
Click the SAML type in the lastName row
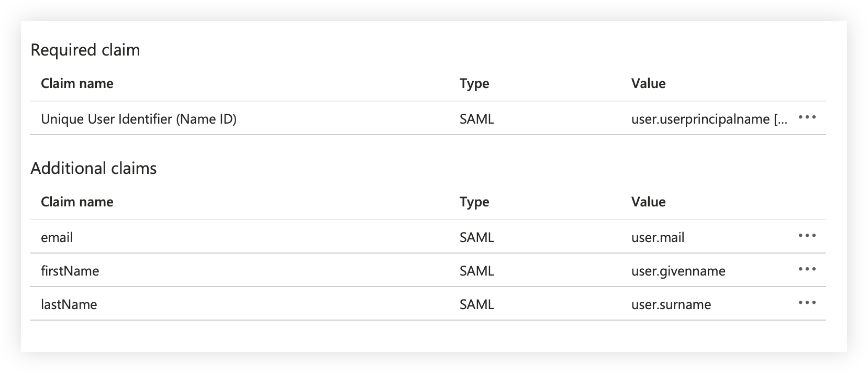[476, 304]
